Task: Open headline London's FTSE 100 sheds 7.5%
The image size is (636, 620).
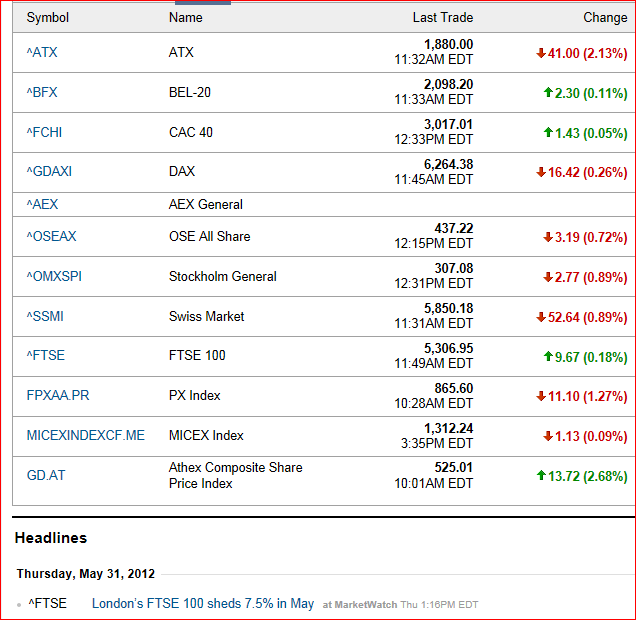Action: click(203, 603)
